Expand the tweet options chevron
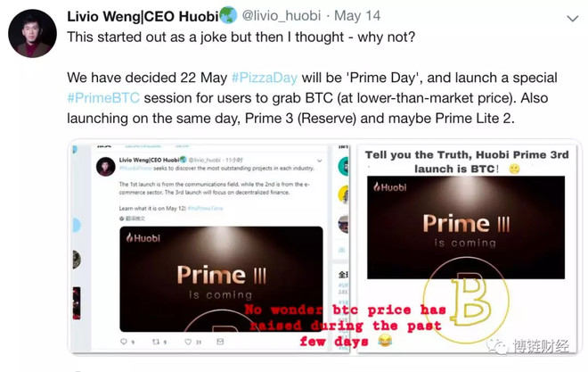The width and height of the screenshot is (588, 372). coord(572,19)
